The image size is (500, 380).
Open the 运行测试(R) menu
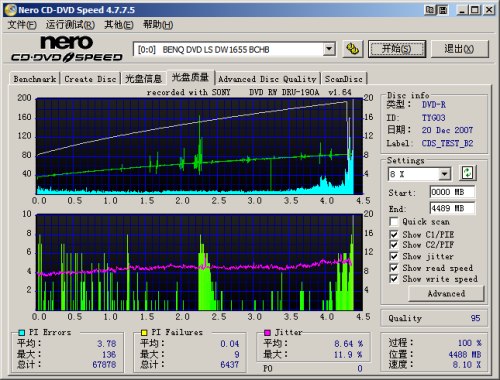[x=70, y=25]
